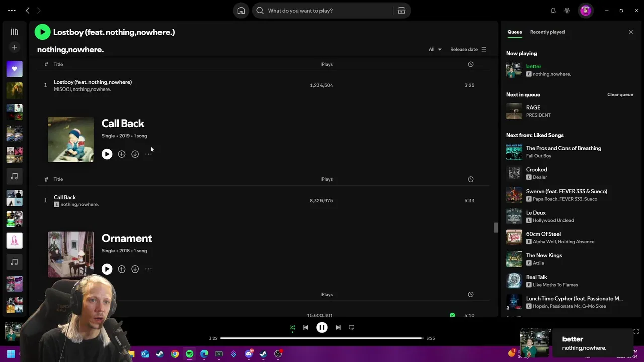Toggle shuffle playback
Viewport: 644px width, 362px height.
click(x=292, y=328)
